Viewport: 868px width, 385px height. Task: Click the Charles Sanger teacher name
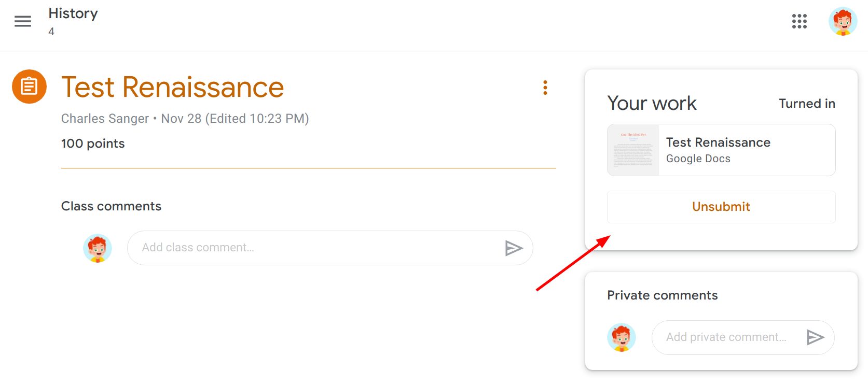[104, 118]
